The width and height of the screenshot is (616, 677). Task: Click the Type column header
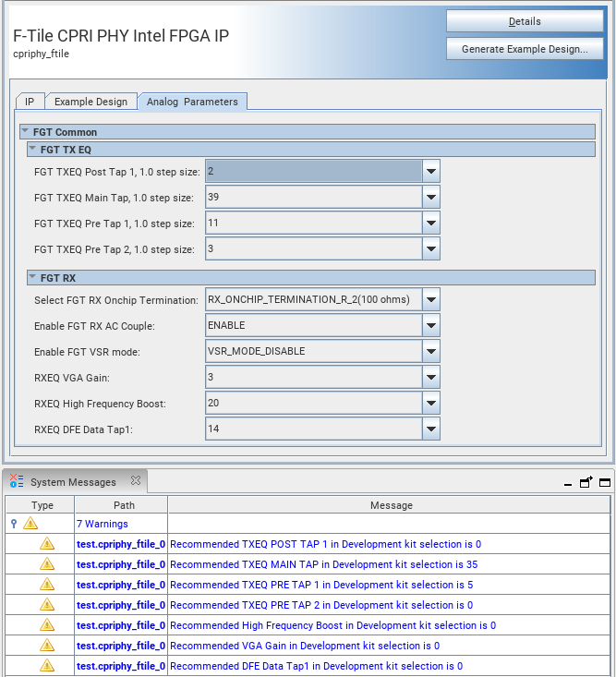tap(40, 505)
